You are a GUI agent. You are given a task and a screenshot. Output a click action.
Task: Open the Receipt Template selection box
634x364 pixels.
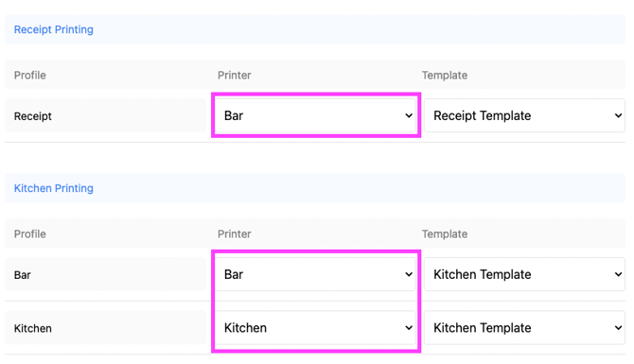pos(524,115)
